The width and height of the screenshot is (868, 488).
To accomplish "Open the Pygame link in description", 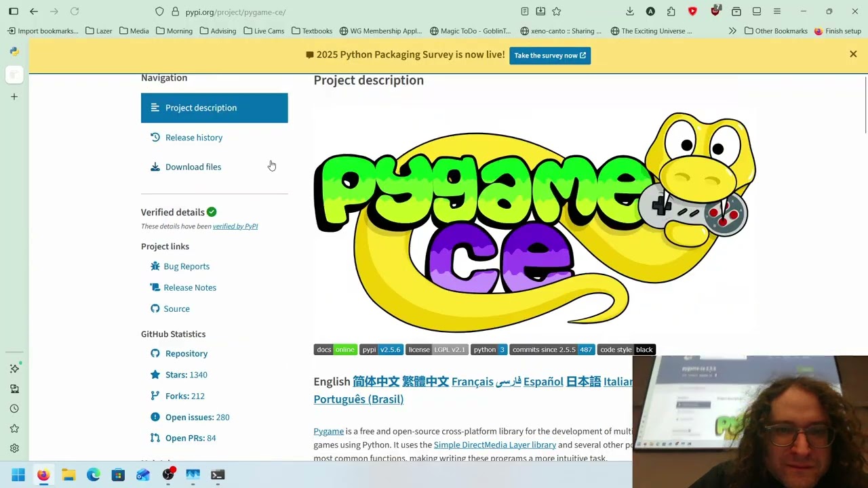I will click(328, 431).
